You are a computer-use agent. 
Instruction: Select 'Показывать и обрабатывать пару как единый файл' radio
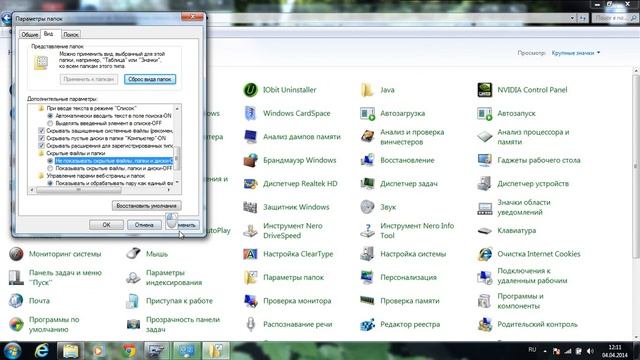click(50, 183)
